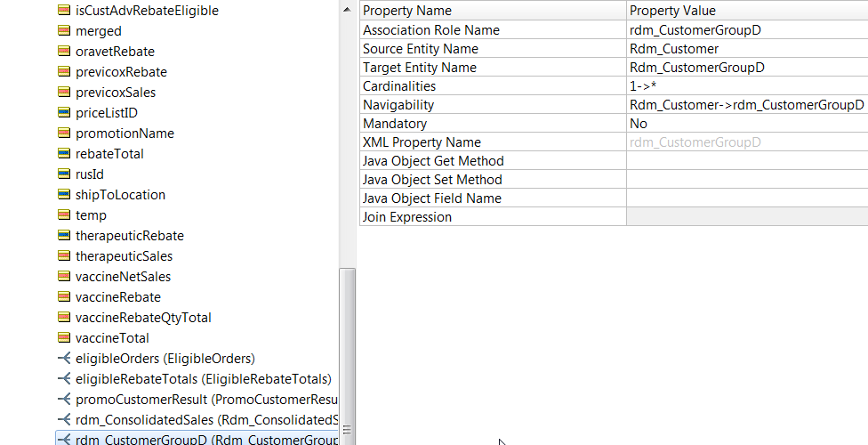Image resolution: width=868 pixels, height=445 pixels.
Task: Click the merged attribute icon
Action: tap(64, 30)
